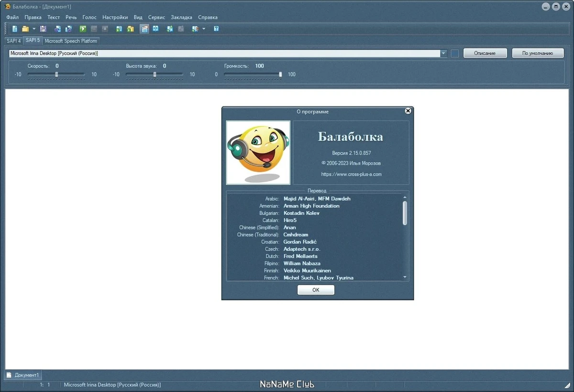Click the translators list scroll down arrow
574x392 pixels.
[405, 277]
